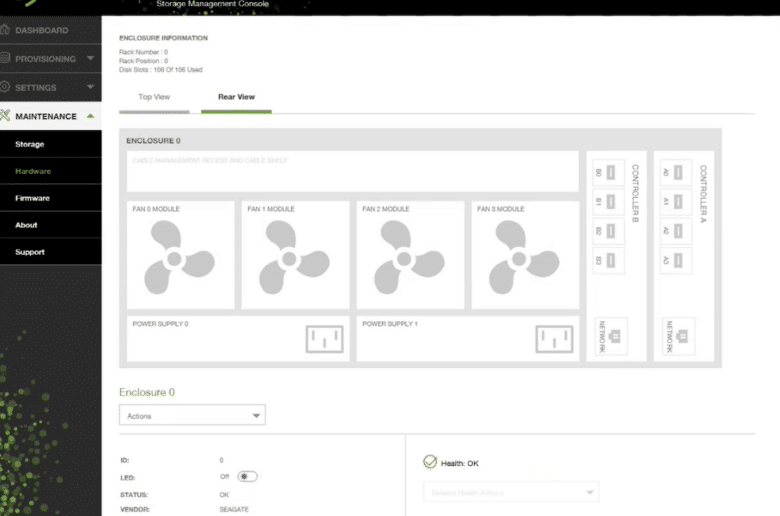Image resolution: width=780 pixels, height=516 pixels.
Task: Expand the Provisioning menu arrow
Action: (x=90, y=58)
